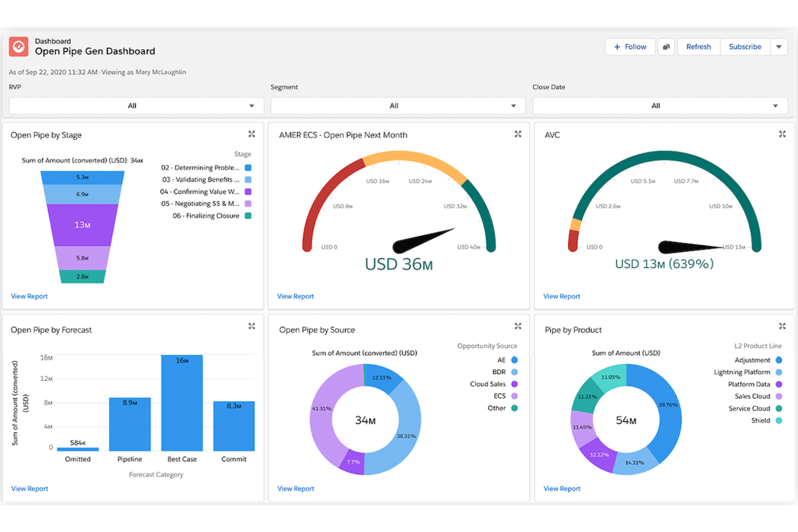Refresh the dashboard data
The width and height of the screenshot is (798, 532).
698,47
